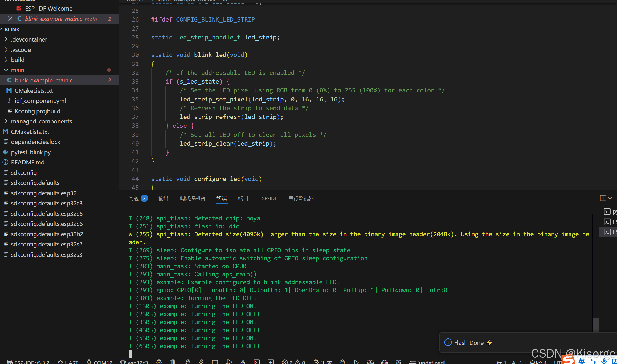Open sdkconfig.defaults file
Screen dimensions: 617x364
pos(35,183)
